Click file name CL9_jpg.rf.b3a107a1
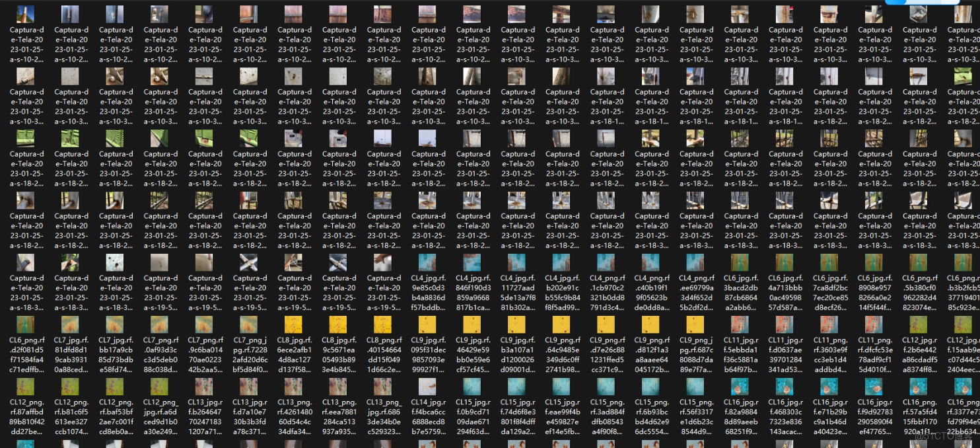The height and width of the screenshot is (448, 980). point(518,355)
